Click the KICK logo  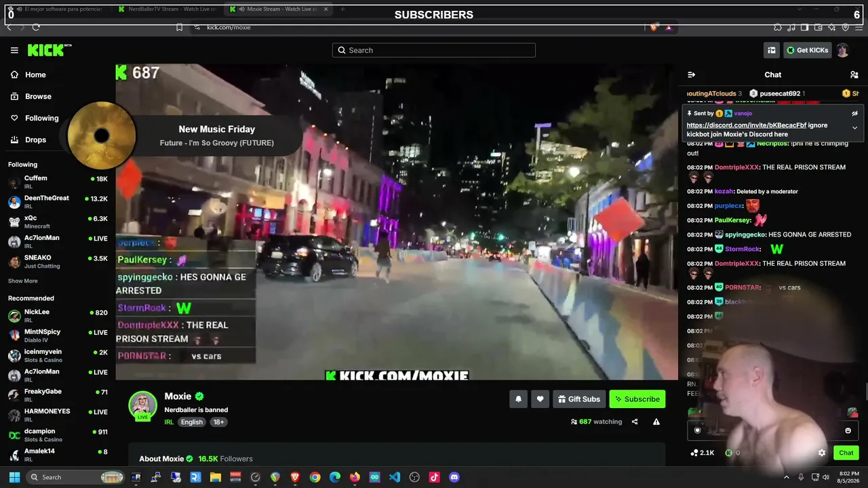49,50
